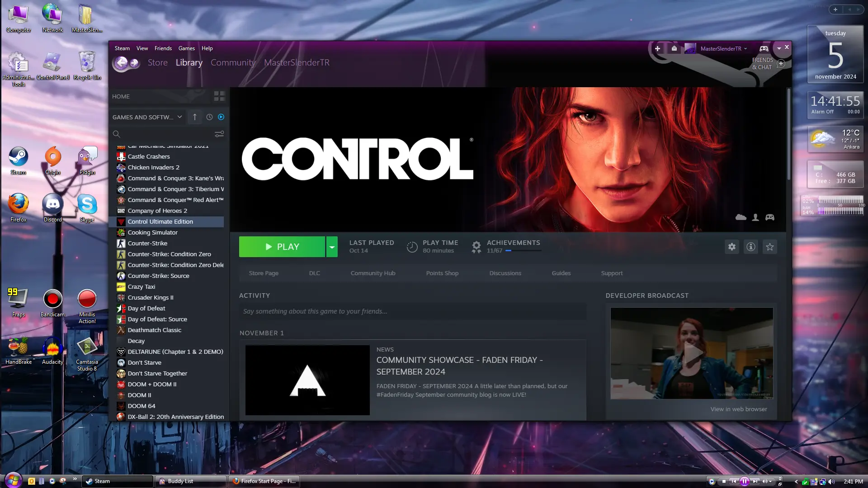
Task: Open the Steam announcements plus button
Action: 657,48
